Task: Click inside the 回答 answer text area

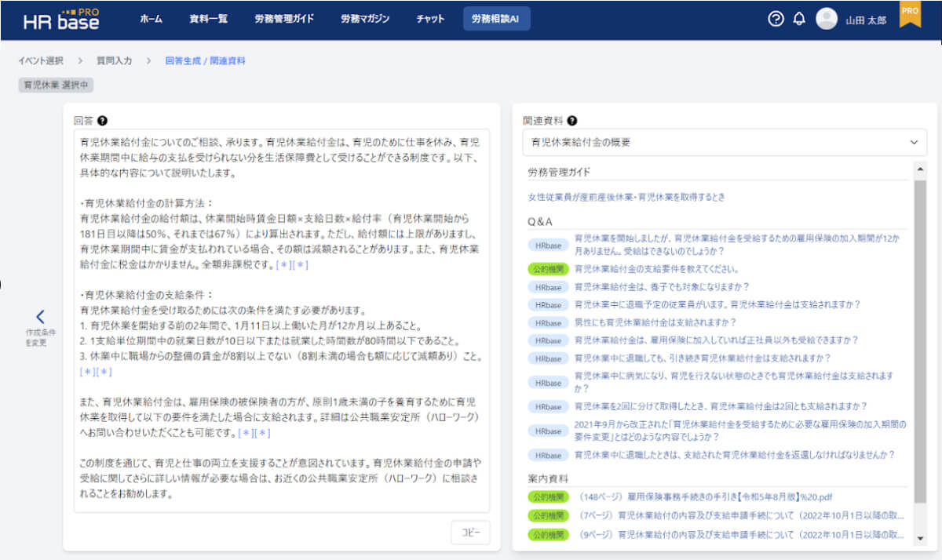Action: pyautogui.click(x=281, y=314)
